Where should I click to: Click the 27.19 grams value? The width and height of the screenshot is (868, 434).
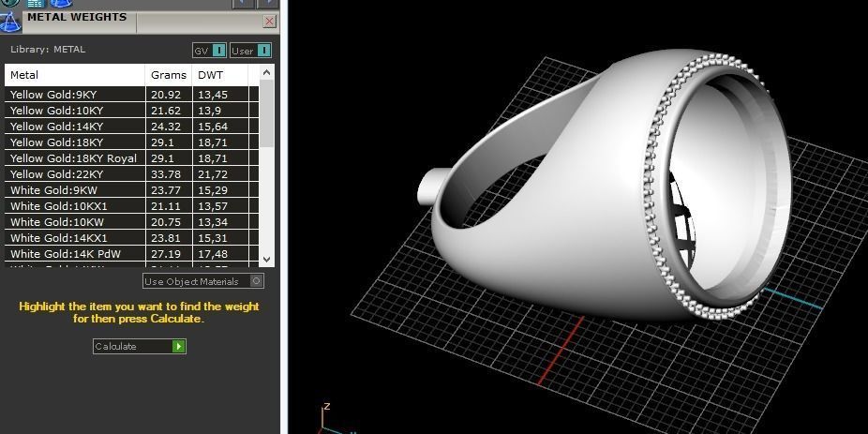(x=166, y=254)
